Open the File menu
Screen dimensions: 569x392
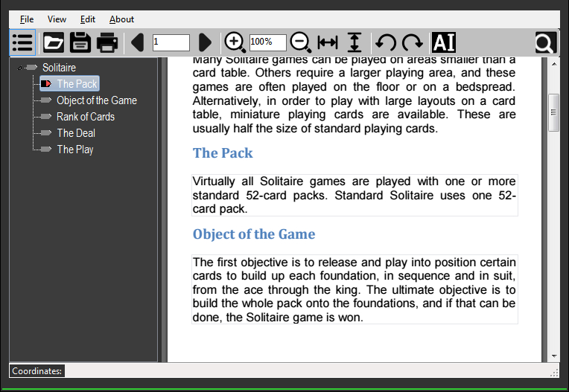(27, 19)
